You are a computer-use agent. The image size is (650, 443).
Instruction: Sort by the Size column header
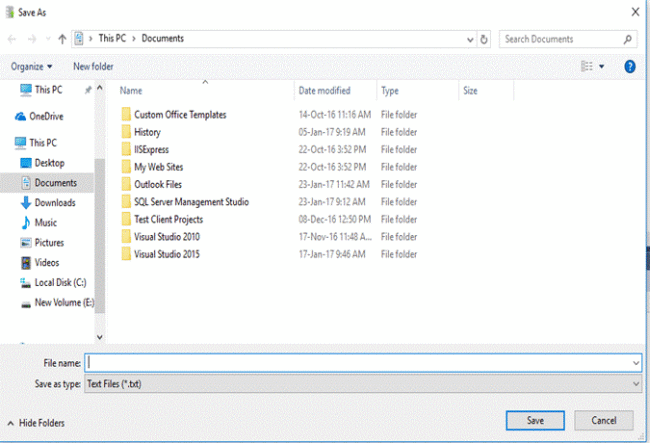[470, 91]
